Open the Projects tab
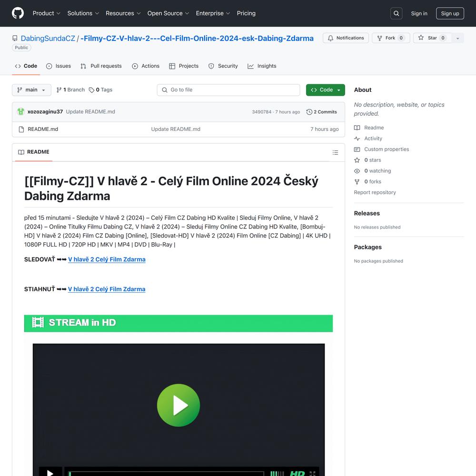Viewport: 476px width, 476px height. coord(184,66)
